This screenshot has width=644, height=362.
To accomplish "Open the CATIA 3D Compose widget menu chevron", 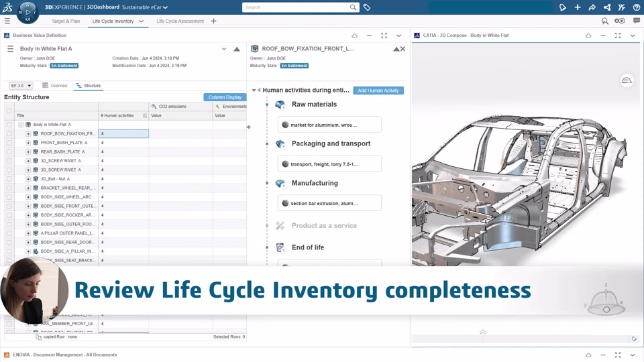I will tap(633, 36).
